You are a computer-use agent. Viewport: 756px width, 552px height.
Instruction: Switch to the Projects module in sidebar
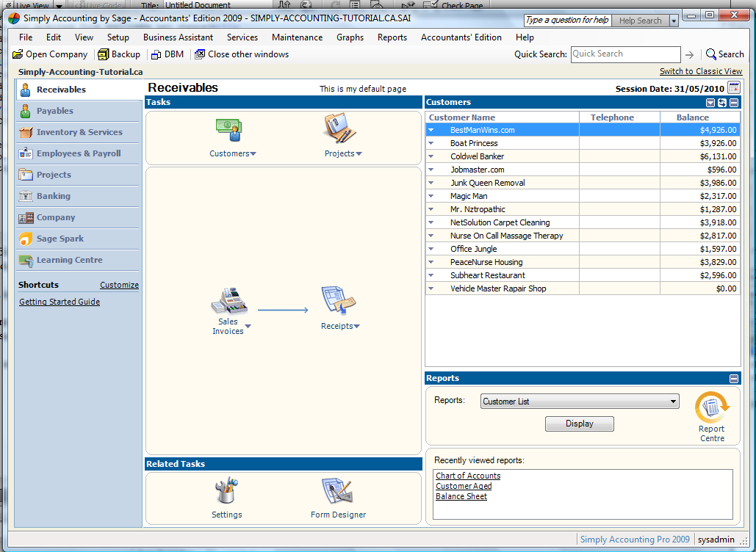(x=78, y=175)
